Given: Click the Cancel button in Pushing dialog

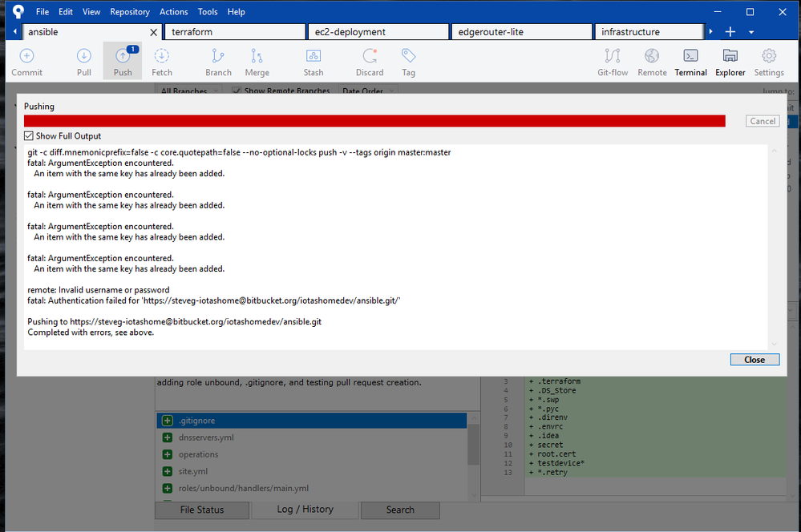Looking at the screenshot, I should tap(763, 121).
